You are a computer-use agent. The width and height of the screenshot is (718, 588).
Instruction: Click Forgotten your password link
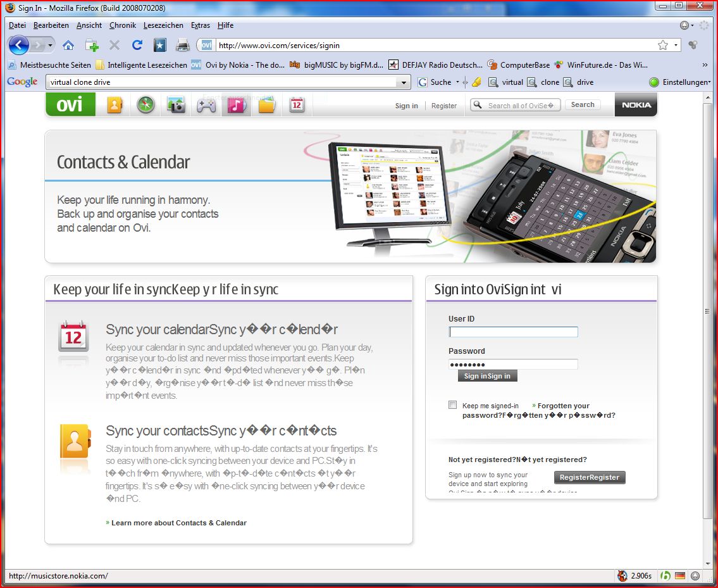click(539, 410)
